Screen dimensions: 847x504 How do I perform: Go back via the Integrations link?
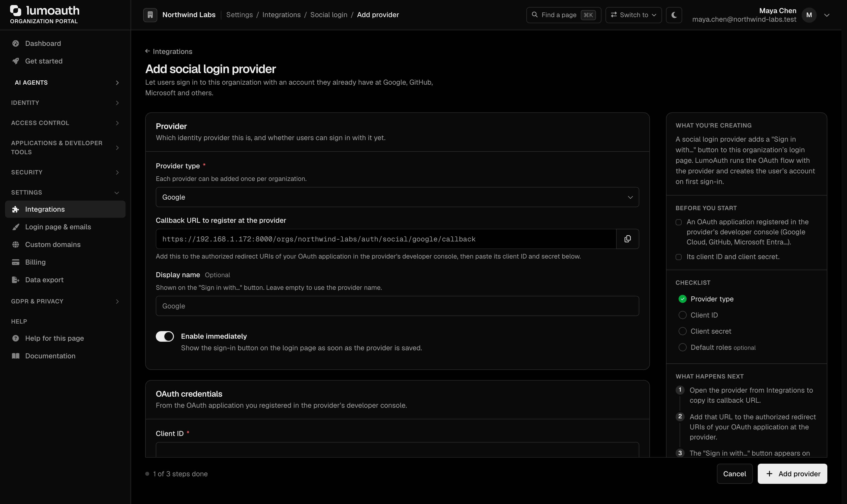point(169,51)
